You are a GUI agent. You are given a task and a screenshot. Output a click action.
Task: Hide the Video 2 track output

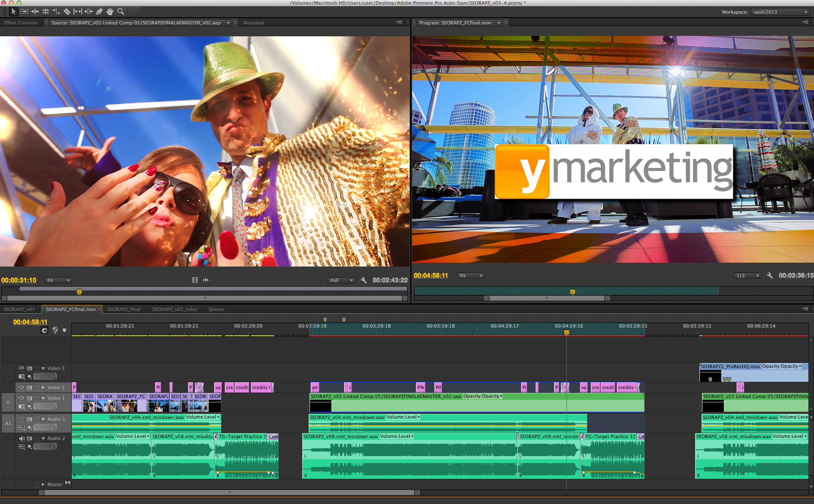[21, 387]
